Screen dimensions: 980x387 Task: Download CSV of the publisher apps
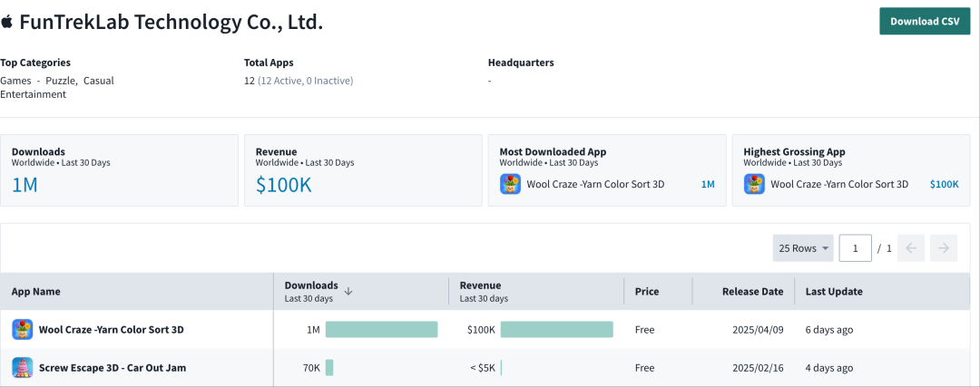[x=925, y=21]
